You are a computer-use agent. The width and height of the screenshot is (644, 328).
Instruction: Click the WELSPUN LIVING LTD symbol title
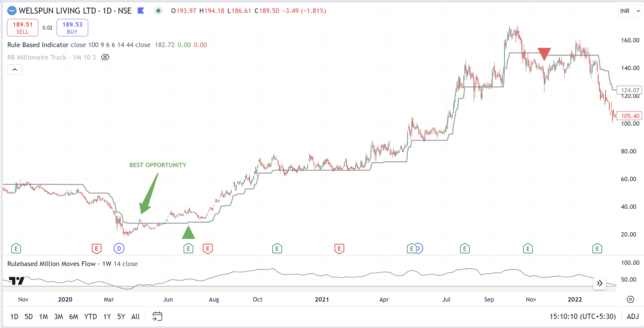pyautogui.click(x=57, y=11)
